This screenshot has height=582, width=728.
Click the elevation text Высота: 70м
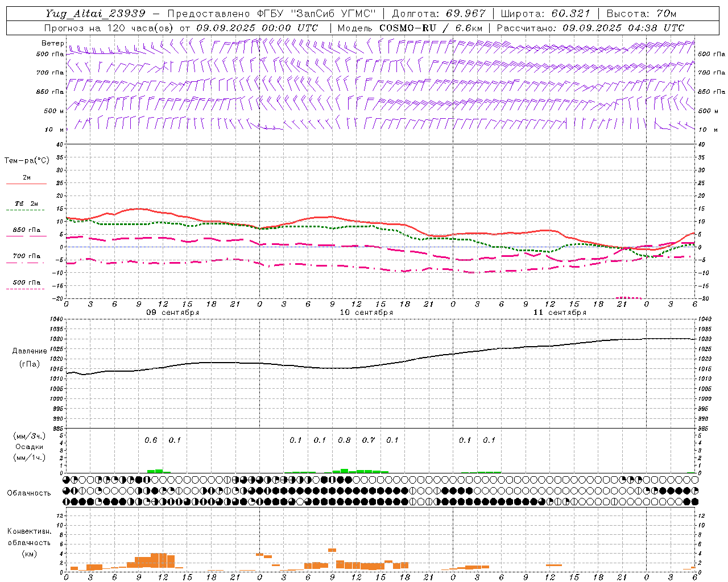click(641, 14)
